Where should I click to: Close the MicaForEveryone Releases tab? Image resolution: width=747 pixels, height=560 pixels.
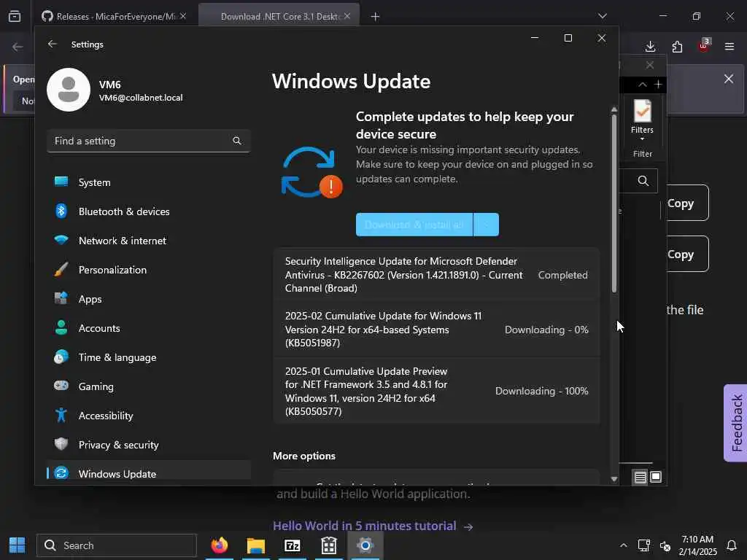click(183, 16)
